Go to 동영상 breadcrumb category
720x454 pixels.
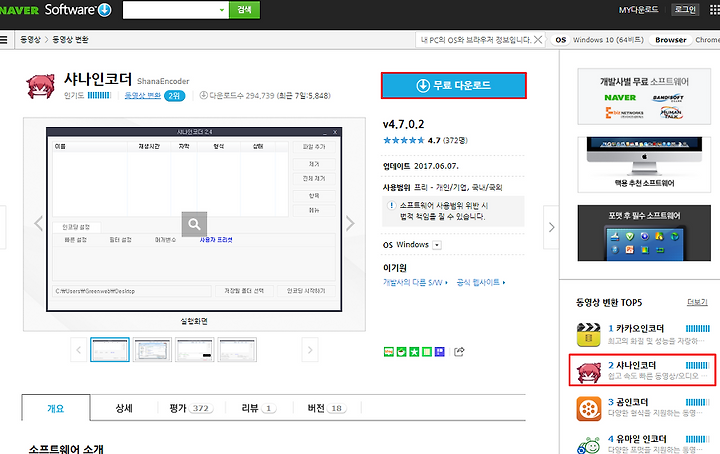(30, 40)
